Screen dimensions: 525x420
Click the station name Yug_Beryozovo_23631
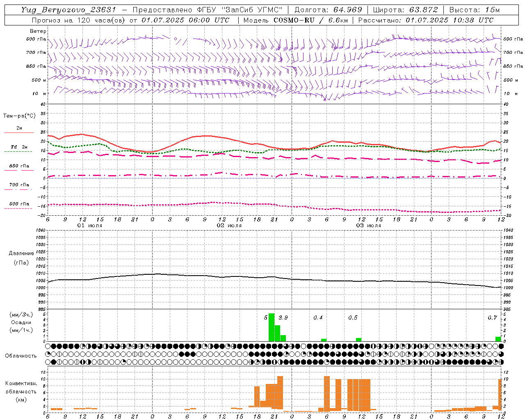(x=68, y=10)
